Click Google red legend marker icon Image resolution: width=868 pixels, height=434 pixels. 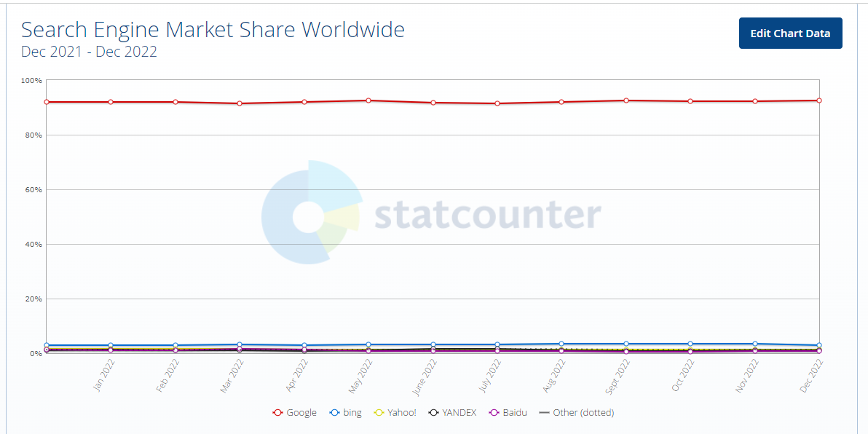coord(278,412)
